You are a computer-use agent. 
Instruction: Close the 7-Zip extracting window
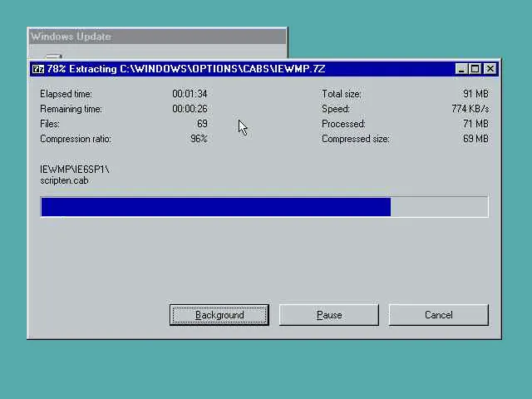click(x=490, y=69)
